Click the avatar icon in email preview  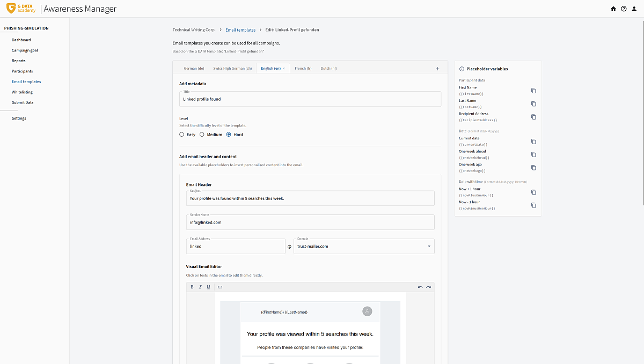(367, 311)
